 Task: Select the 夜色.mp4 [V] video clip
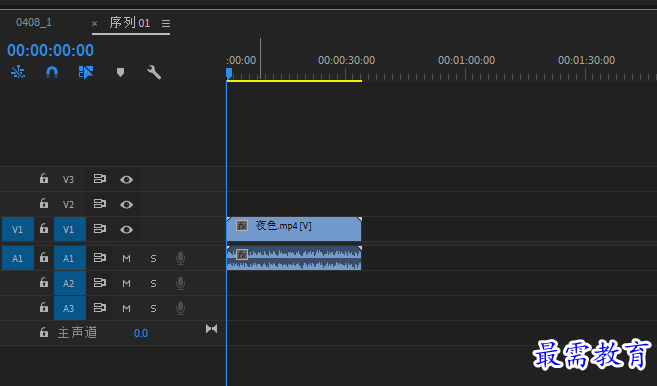294,229
